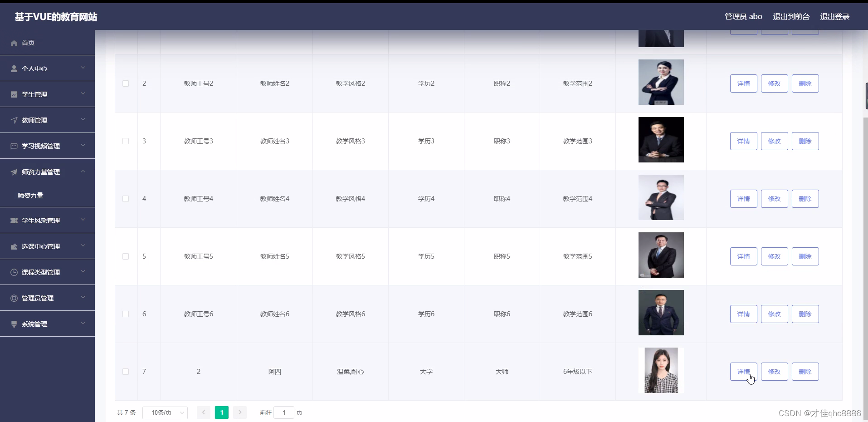Click 详情 button for row 7 阿四
868x422 pixels.
pyautogui.click(x=744, y=372)
